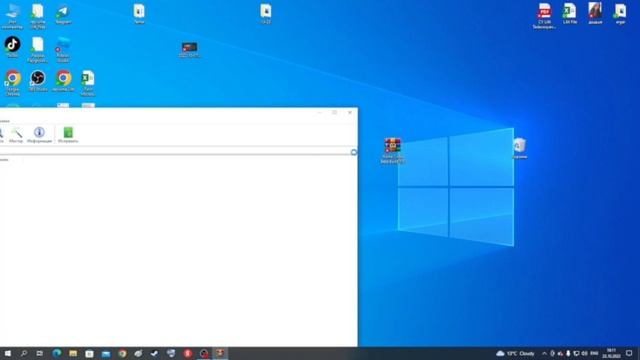Viewport: 640px width, 360px height.
Task: Select the This PC desktop icon
Action: pos(12,16)
